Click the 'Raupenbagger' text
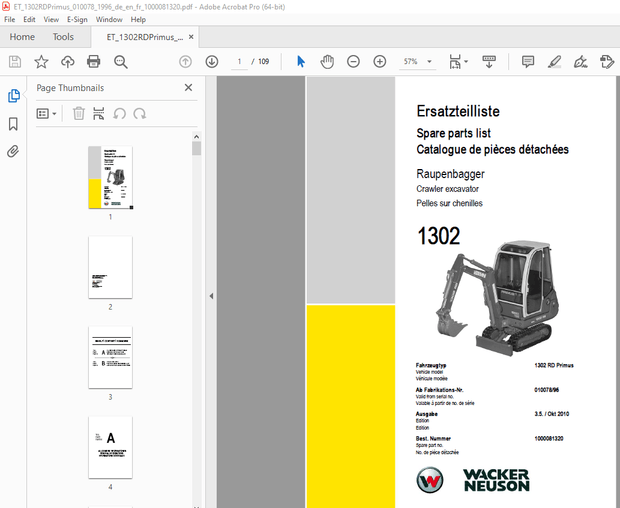The height and width of the screenshot is (508, 620). (x=450, y=174)
